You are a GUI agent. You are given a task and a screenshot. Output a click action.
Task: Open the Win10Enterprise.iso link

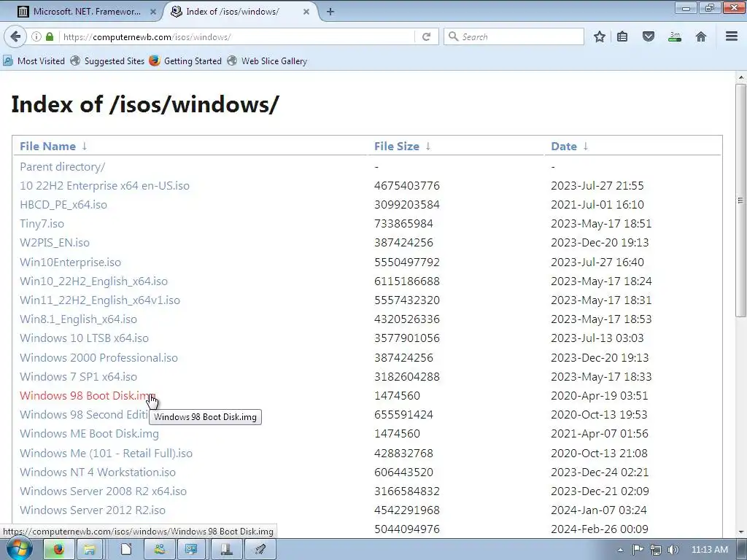click(x=71, y=262)
